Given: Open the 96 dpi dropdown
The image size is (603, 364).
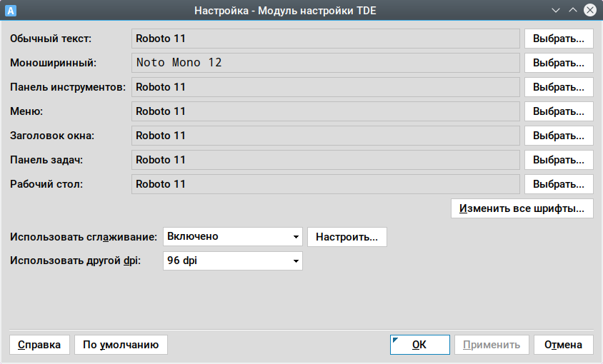Looking at the screenshot, I should [x=233, y=261].
